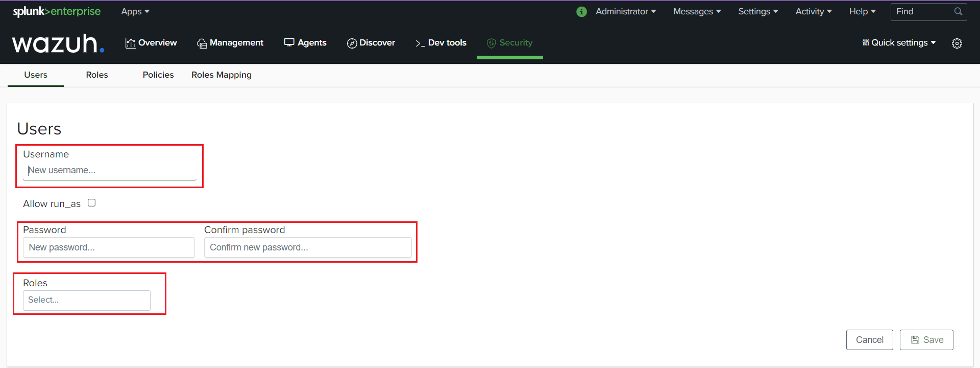Go to the Agents section
Viewport: 980px width, 368px height.
305,43
